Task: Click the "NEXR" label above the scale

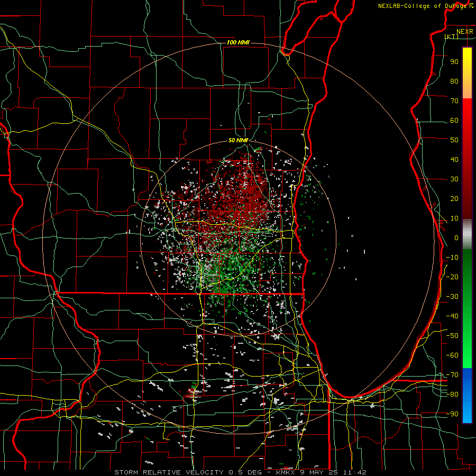Action: point(464,32)
